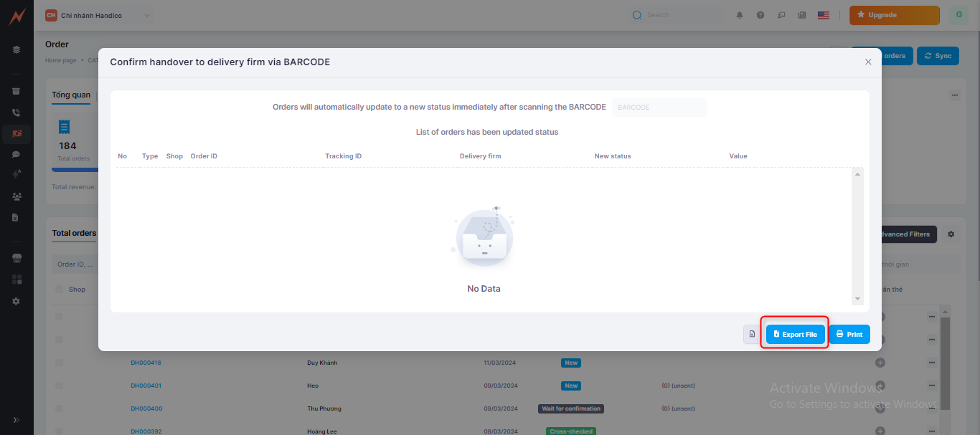Screen dimensions: 980x435
Task: Open the help question mark icon
Action: 760,15
